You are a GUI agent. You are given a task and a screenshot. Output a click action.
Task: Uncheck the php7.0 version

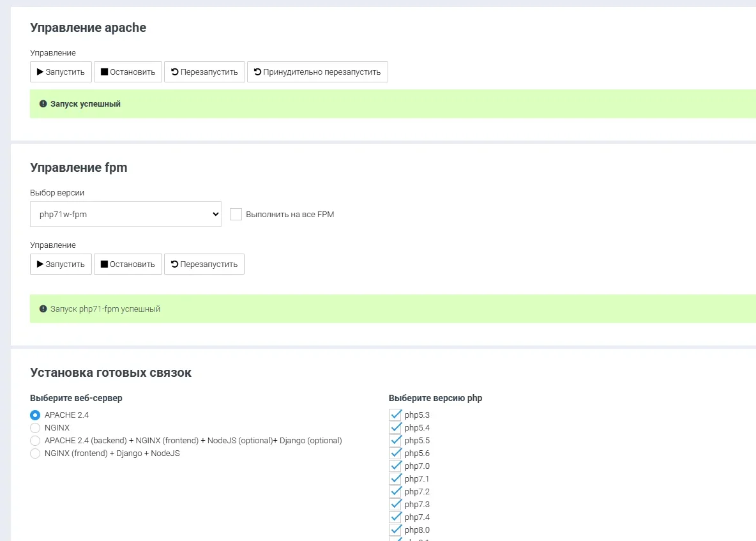pyautogui.click(x=395, y=466)
